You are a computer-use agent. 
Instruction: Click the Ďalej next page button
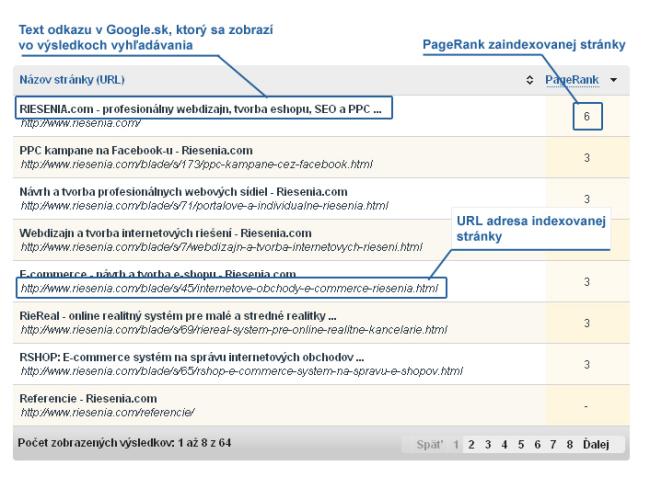point(596,444)
